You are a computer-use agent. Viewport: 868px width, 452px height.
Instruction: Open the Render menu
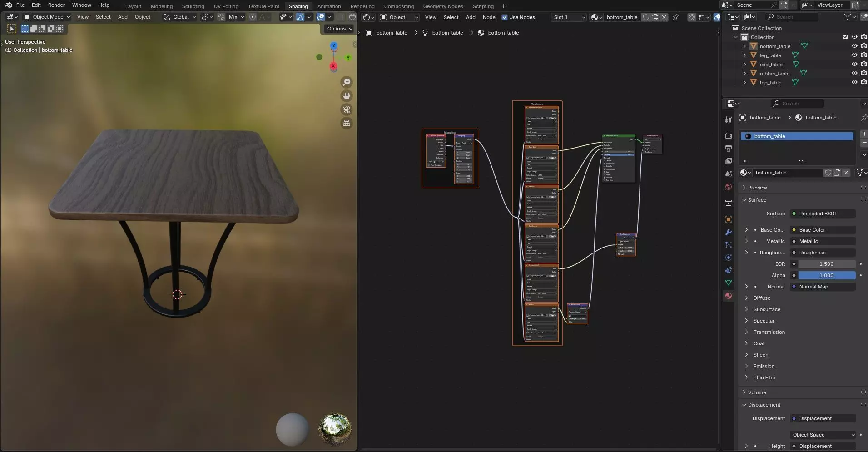click(56, 5)
